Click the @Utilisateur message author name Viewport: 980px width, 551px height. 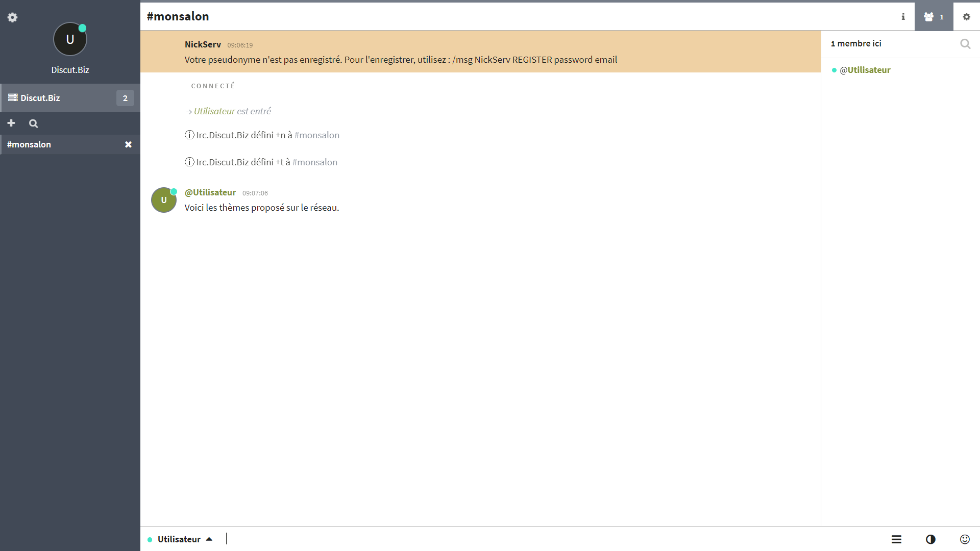pyautogui.click(x=210, y=192)
